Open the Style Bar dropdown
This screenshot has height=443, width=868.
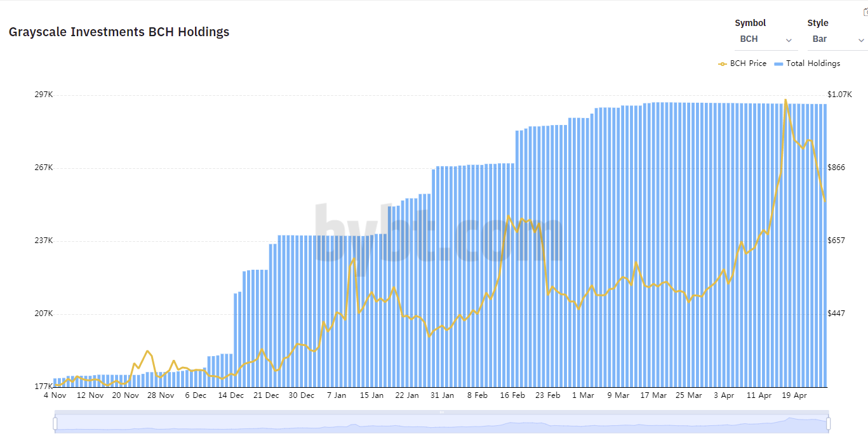[x=838, y=39]
